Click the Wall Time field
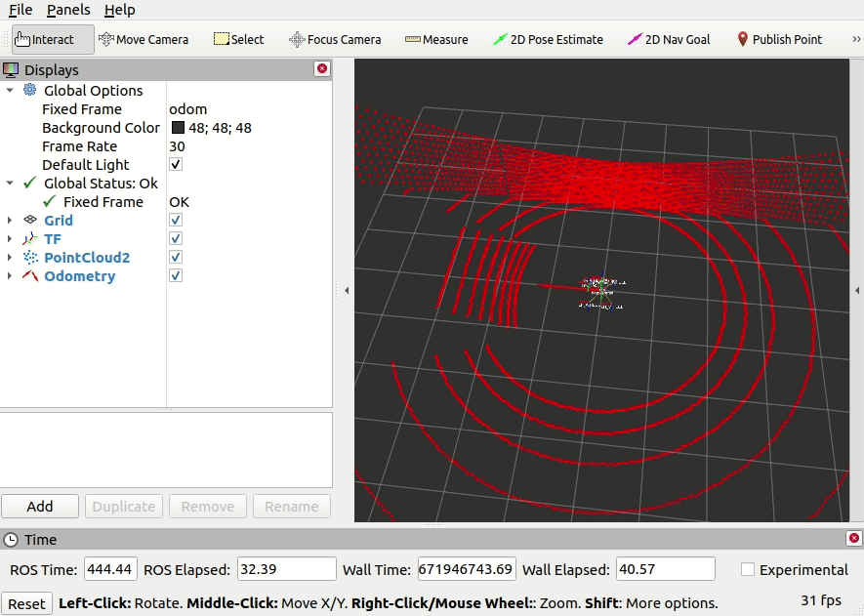Image resolution: width=864 pixels, height=616 pixels. (467, 568)
